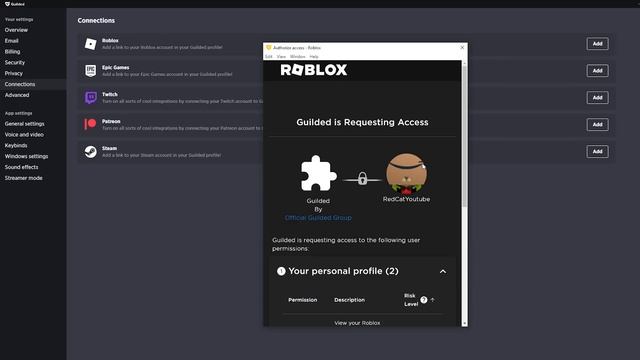640x360 pixels.
Task: Click the popup's vertical scrollbar thumb
Action: pyautogui.click(x=464, y=135)
